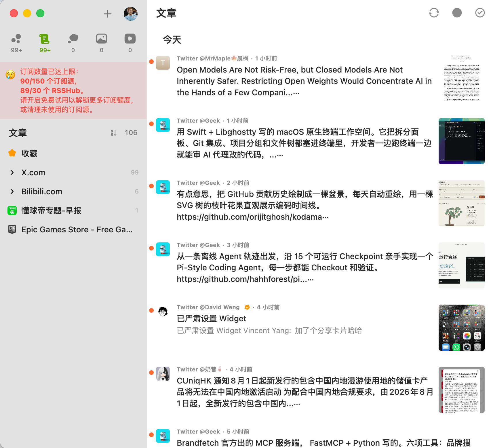This screenshot has height=448, width=491.
Task: Switch to the pictures view tab
Action: pyautogui.click(x=102, y=43)
